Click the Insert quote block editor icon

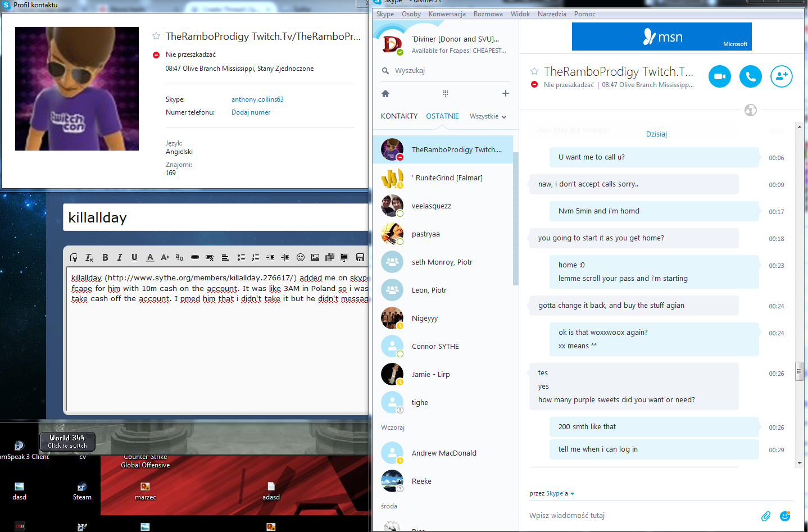pyautogui.click(x=344, y=257)
